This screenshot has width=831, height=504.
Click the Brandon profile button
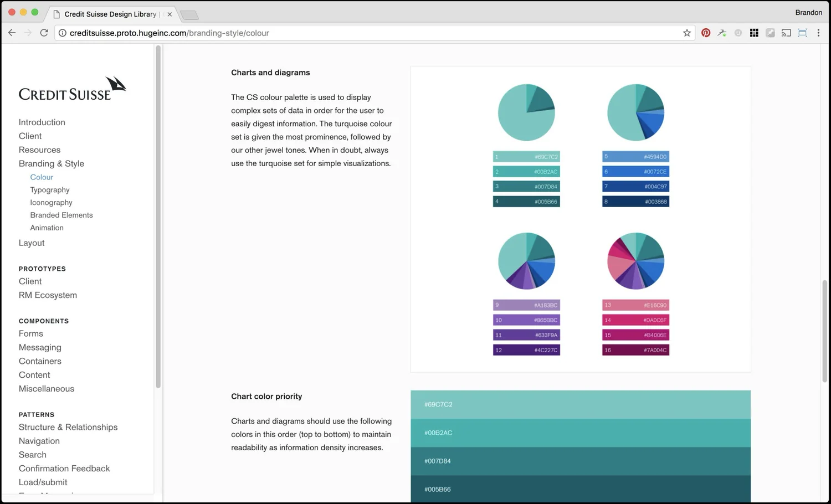coord(808,12)
